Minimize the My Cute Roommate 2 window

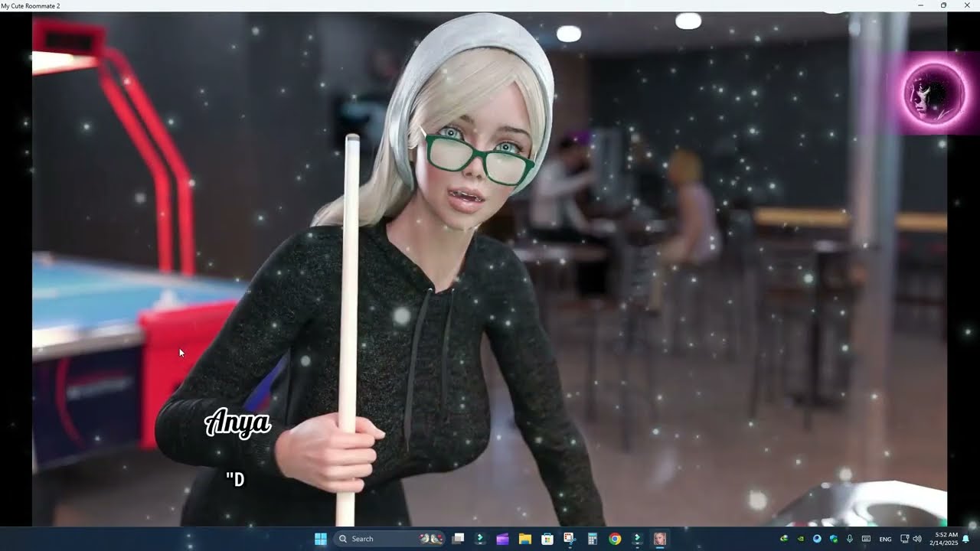[x=921, y=5]
